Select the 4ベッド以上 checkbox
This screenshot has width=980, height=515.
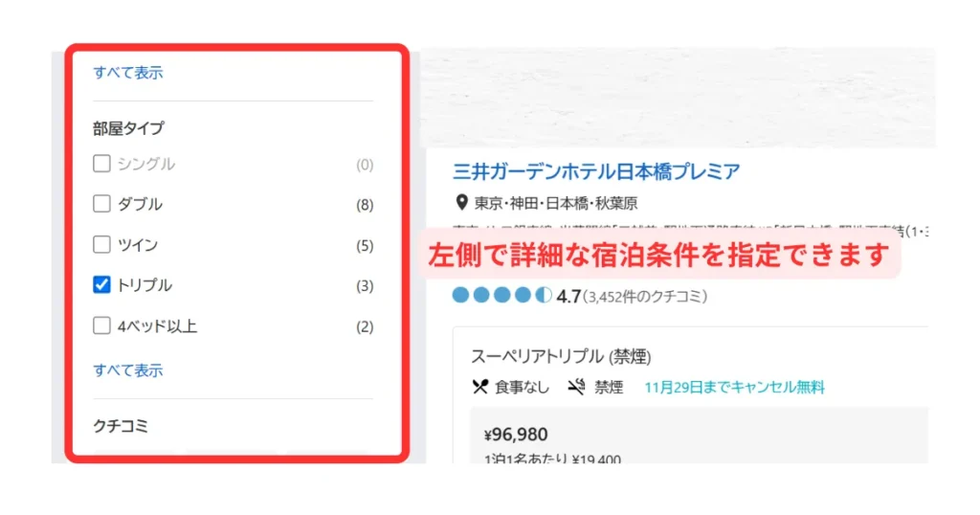[x=101, y=325]
